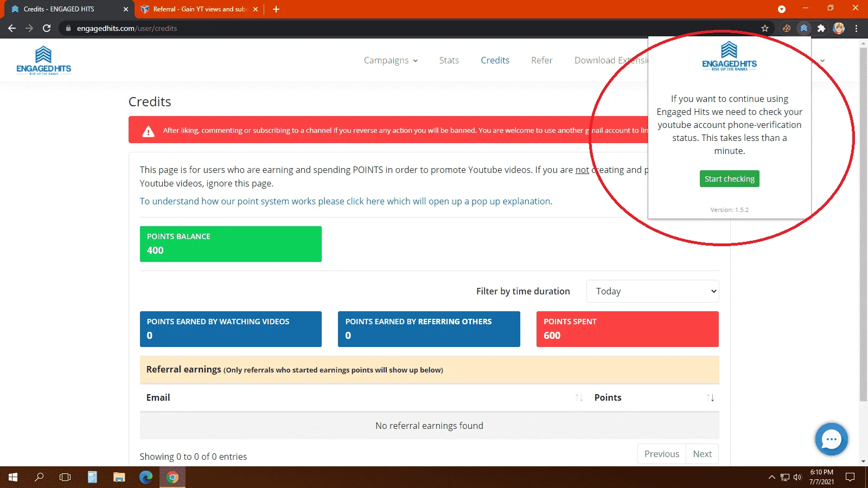
Task: Close the Credits - ENGAGED HITS tab
Action: [126, 9]
